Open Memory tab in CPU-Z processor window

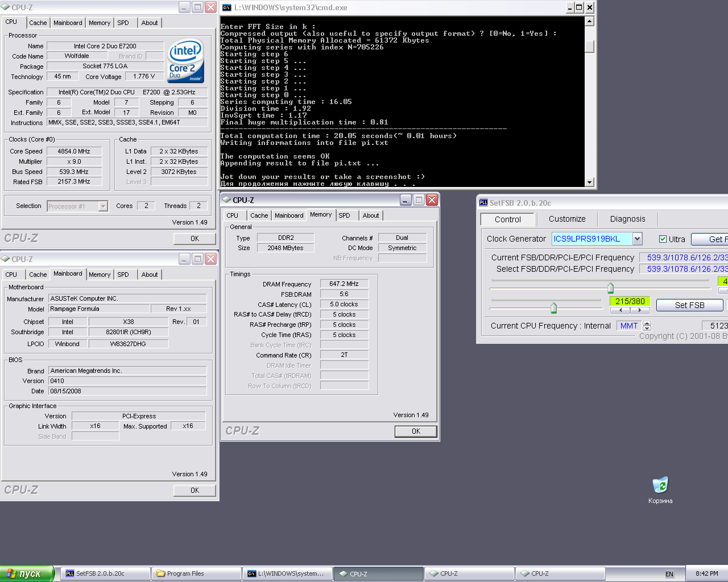pos(100,23)
